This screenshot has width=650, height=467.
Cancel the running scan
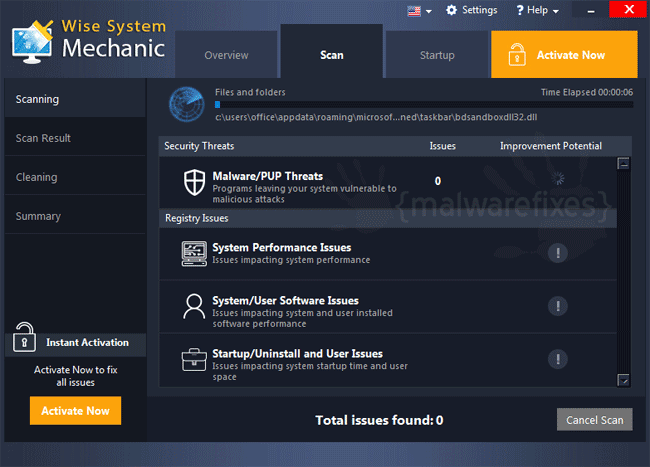(594, 420)
